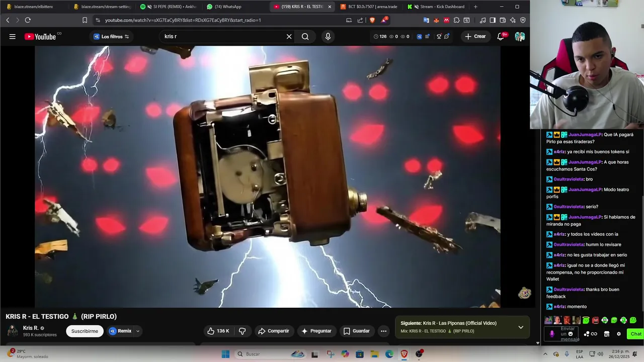
Task: Run search with the magnifier icon
Action: click(305, 36)
